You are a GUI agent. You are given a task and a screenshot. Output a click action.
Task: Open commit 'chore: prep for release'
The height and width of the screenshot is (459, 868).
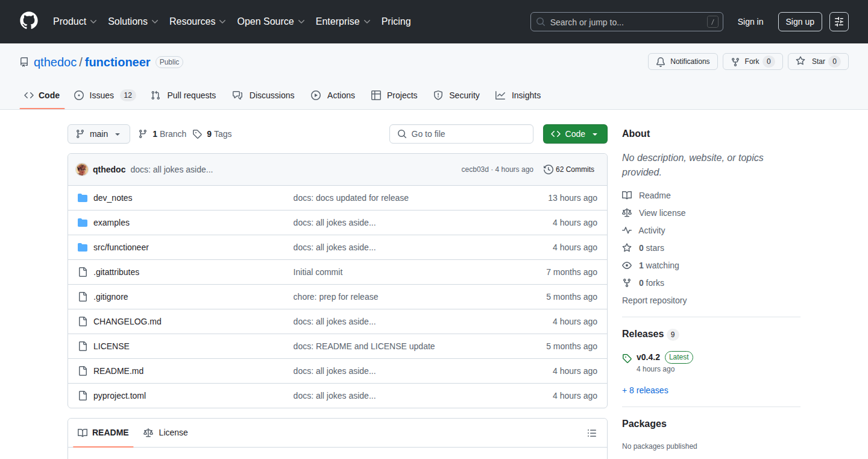click(x=336, y=297)
